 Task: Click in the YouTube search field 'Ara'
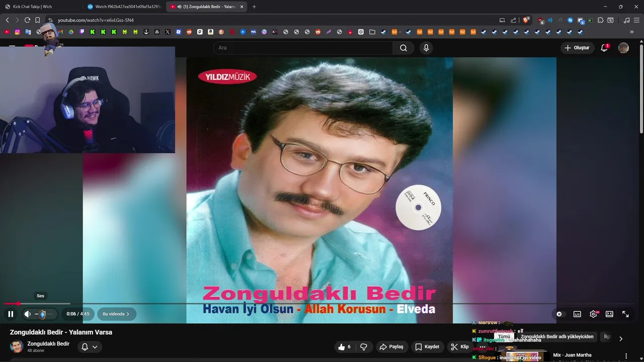(x=304, y=48)
